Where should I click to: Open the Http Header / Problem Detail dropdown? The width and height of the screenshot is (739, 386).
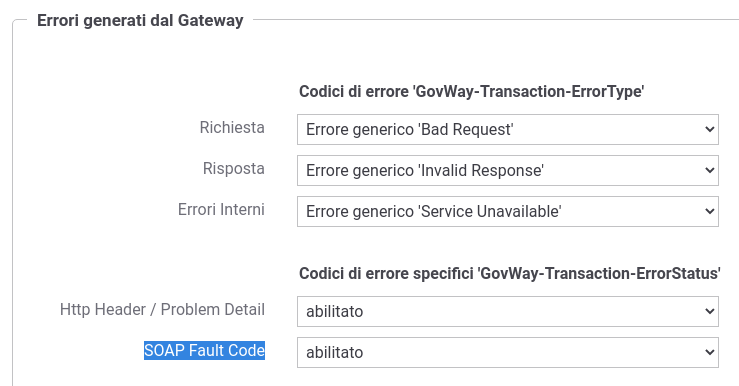click(x=508, y=311)
